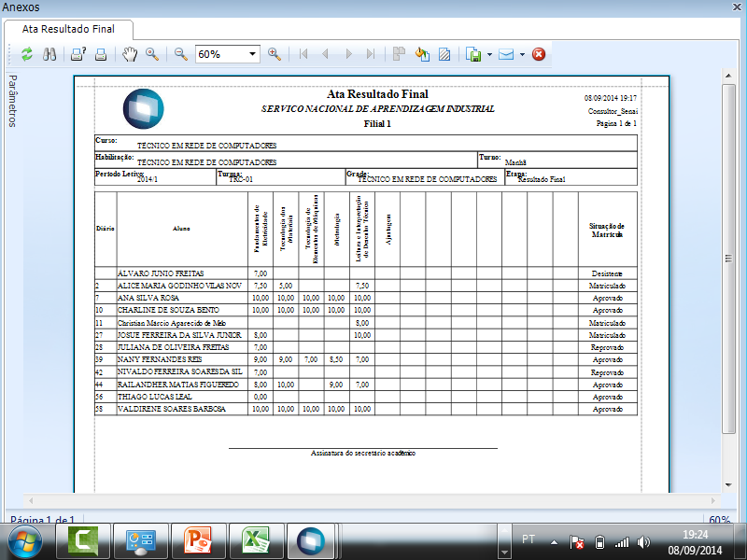Open Excel from the taskbar
This screenshot has width=747, height=560.
point(256,541)
